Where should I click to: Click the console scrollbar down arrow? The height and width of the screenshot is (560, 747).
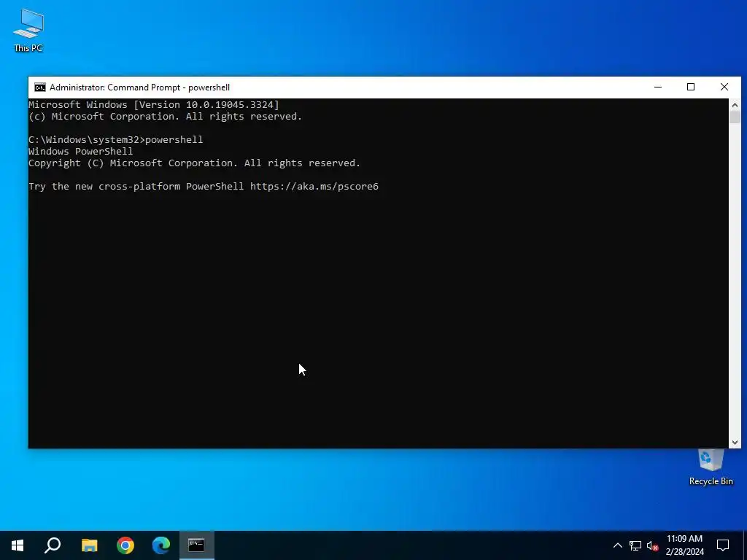point(735,443)
